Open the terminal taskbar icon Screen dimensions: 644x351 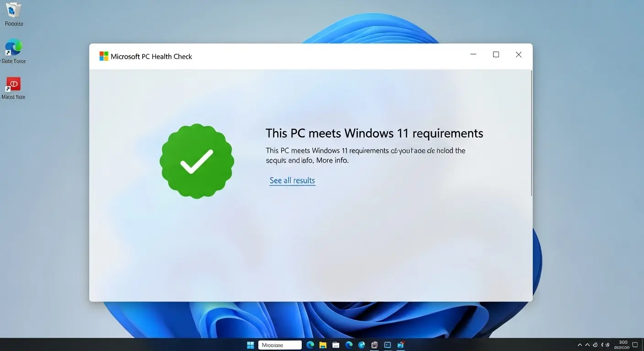click(387, 345)
